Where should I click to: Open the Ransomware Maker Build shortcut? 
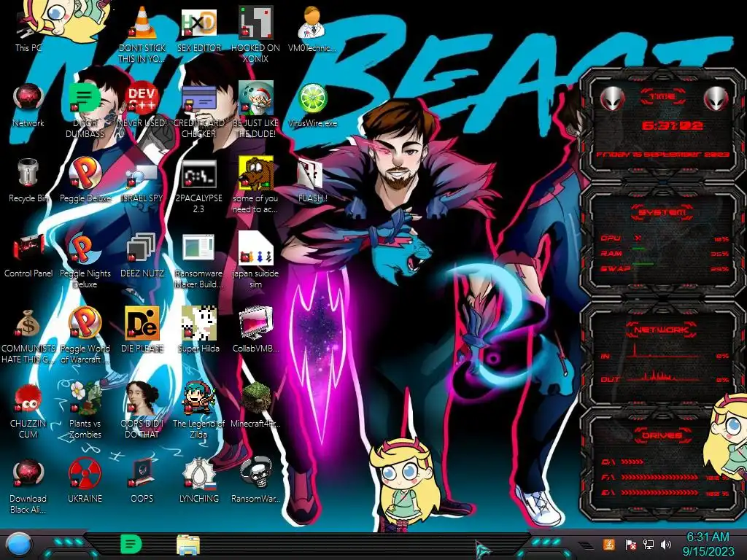[198, 260]
